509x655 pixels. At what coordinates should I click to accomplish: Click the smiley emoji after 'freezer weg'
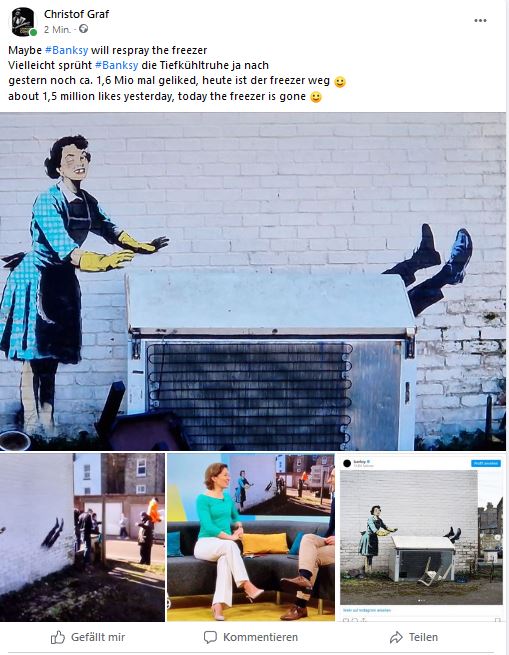pos(340,81)
